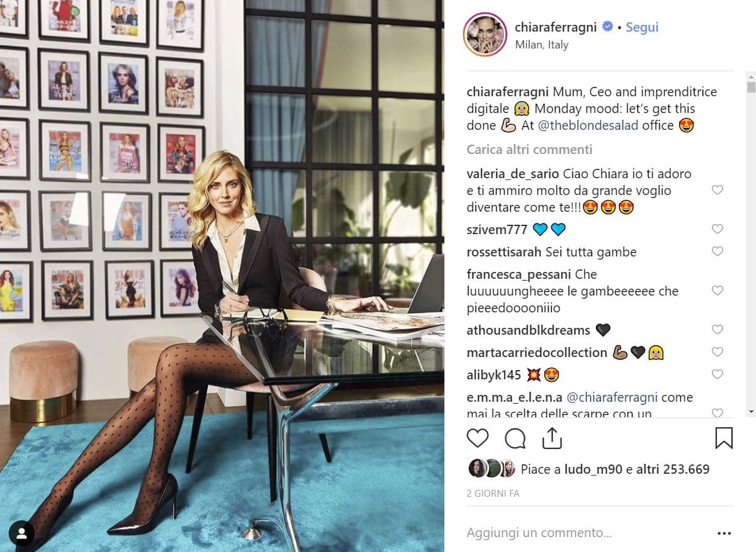Viewport: 756px width, 552px height.
Task: Click the comments scrollbar down arrow
Action: click(751, 412)
